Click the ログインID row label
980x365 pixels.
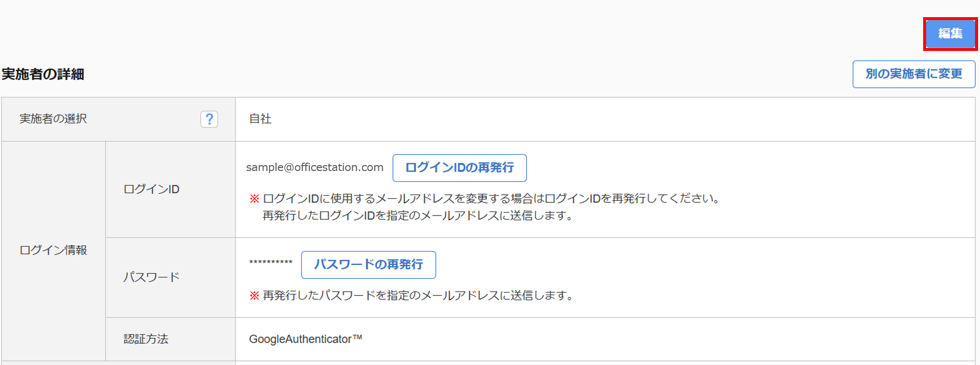[x=151, y=189]
